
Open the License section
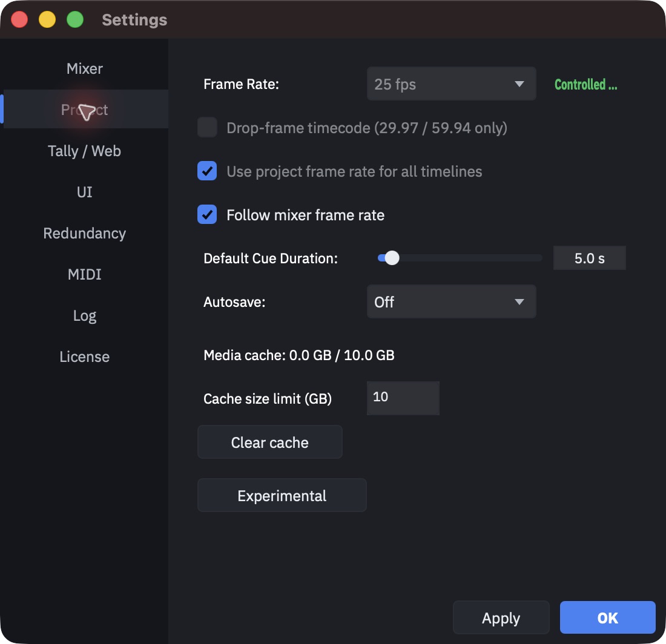pos(85,356)
